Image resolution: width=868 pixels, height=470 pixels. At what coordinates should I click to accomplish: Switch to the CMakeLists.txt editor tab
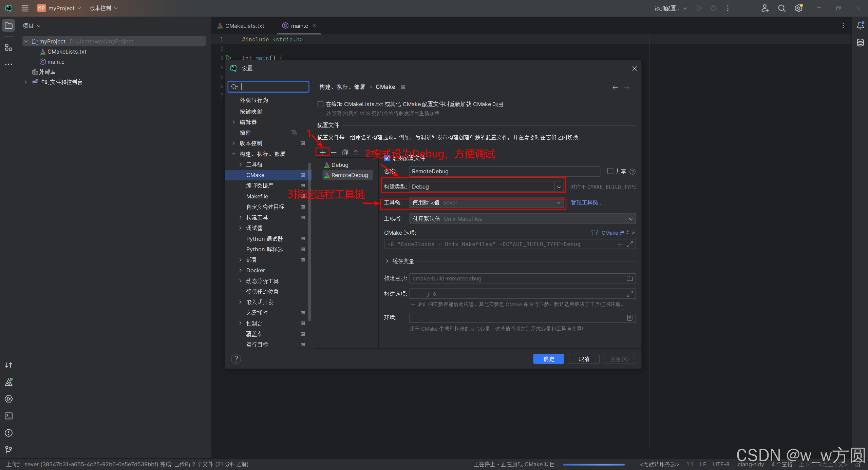pyautogui.click(x=241, y=26)
